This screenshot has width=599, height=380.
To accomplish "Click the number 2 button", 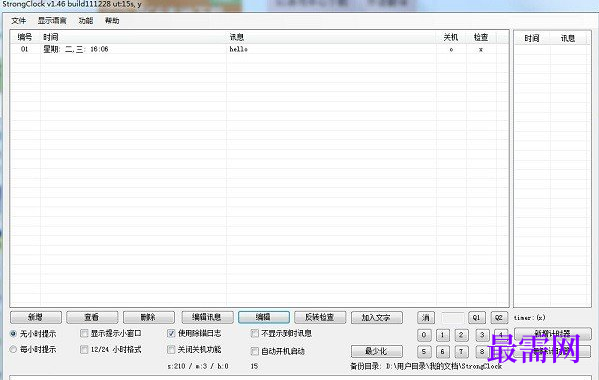I will pos(461,335).
